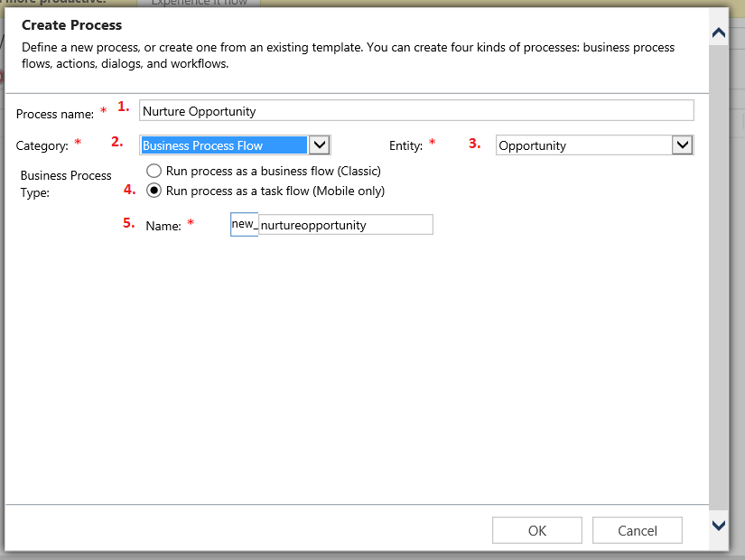745x560 pixels.
Task: Click the Opportunity value in Entity box
Action: point(582,145)
